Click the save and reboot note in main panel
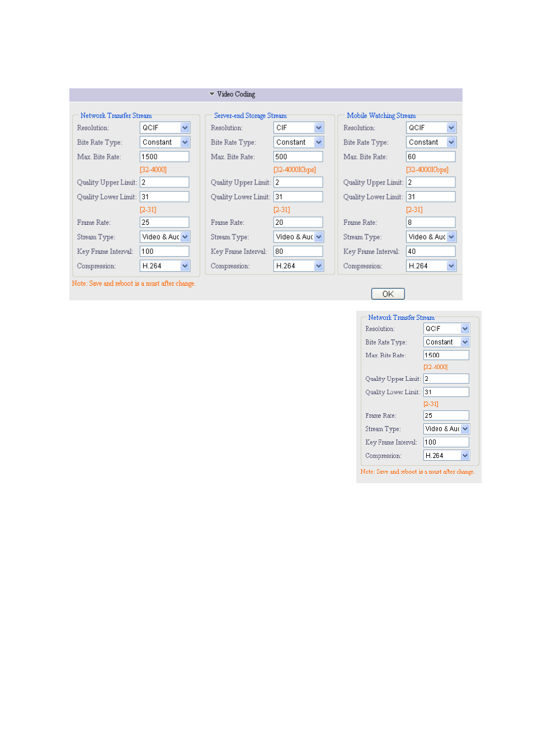This screenshot has width=533, height=756. click(134, 283)
